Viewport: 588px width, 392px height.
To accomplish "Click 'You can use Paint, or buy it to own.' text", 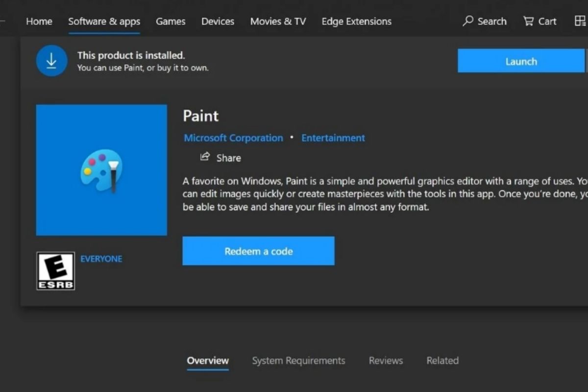I will (x=143, y=68).
